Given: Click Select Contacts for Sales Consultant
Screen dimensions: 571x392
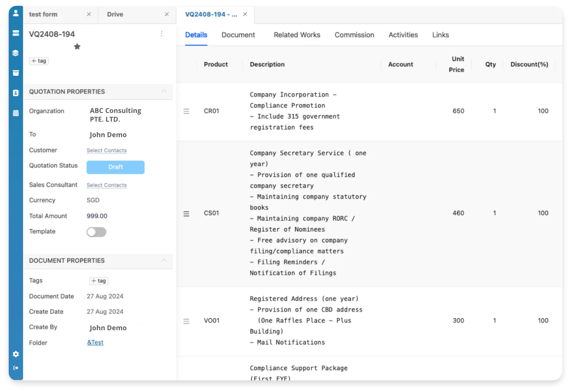Looking at the screenshot, I should (x=106, y=185).
